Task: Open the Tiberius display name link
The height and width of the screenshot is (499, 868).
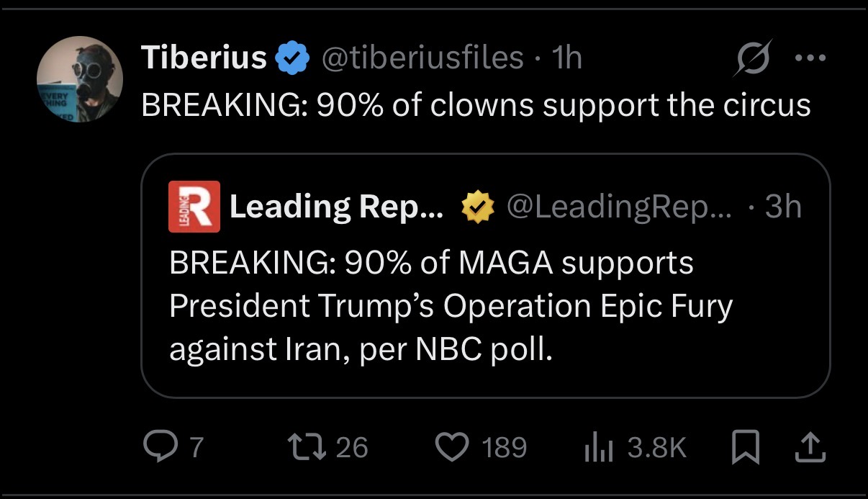Action: [x=204, y=58]
